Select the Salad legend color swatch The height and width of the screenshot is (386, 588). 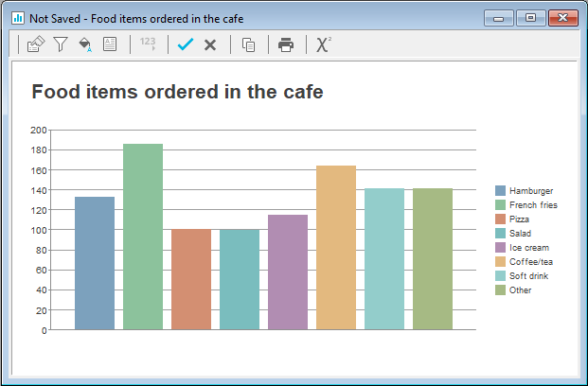click(x=500, y=233)
